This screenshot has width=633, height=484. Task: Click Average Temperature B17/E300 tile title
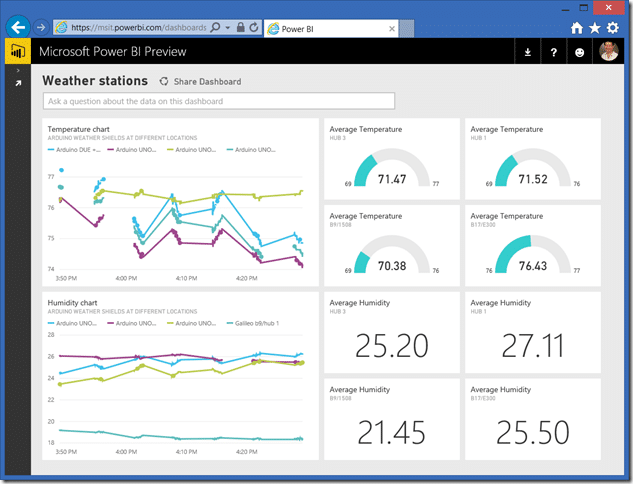coord(507,216)
